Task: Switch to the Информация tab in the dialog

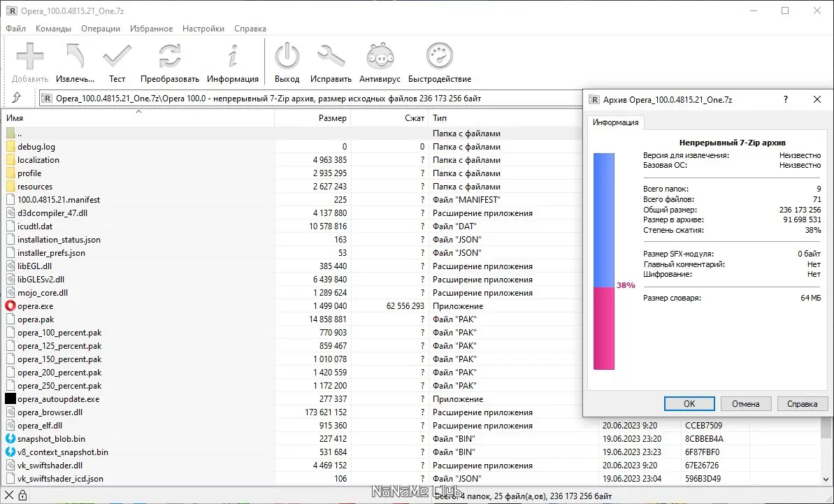Action: 615,122
